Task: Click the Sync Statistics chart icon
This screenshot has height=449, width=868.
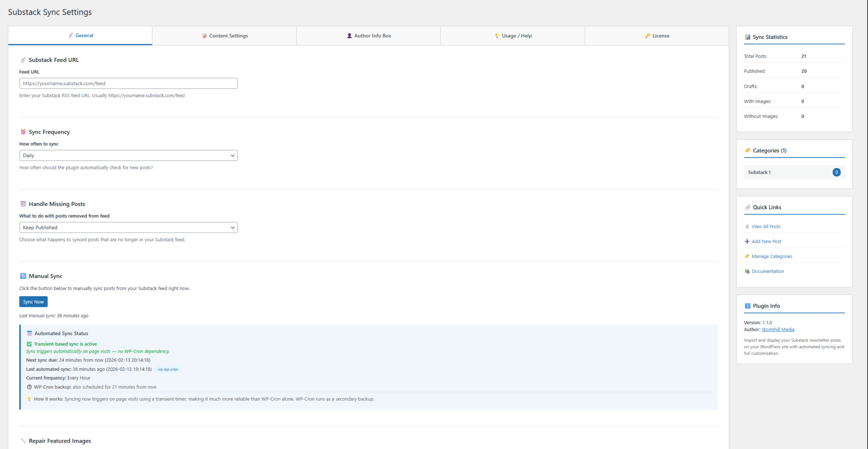Action: tap(748, 37)
